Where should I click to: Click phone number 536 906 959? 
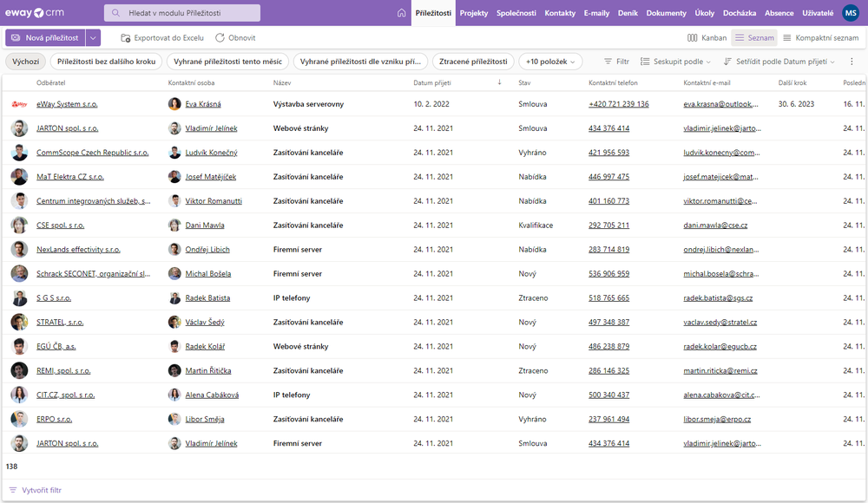point(609,274)
